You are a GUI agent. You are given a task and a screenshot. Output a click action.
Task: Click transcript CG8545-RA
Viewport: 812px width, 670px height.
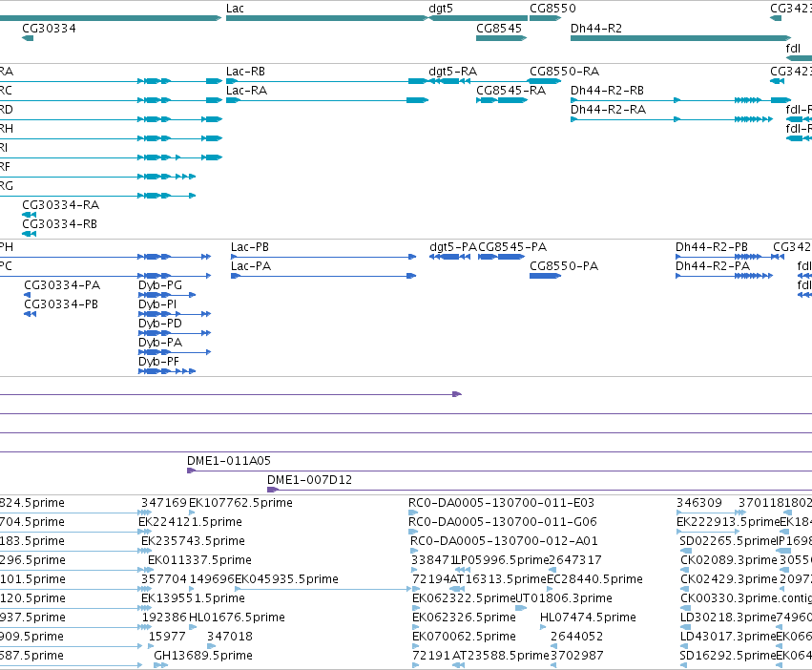point(501,100)
